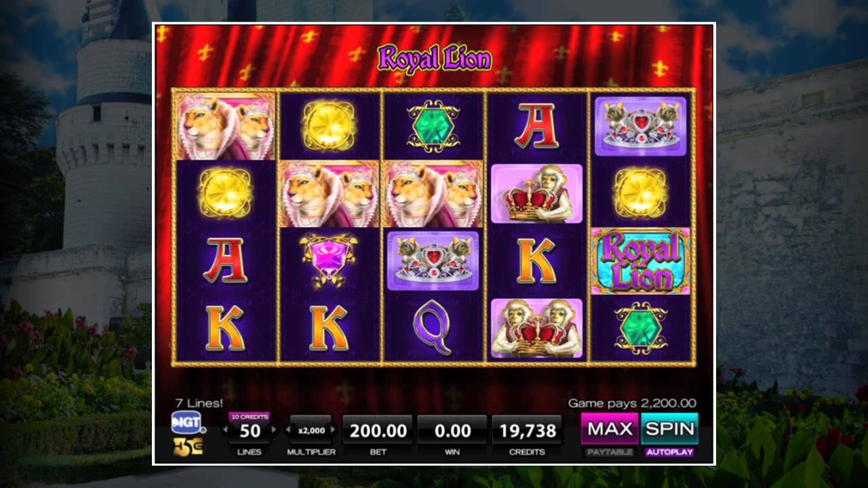The height and width of the screenshot is (488, 868).
Task: Click the two monkeys with crown symbol
Action: (536, 328)
